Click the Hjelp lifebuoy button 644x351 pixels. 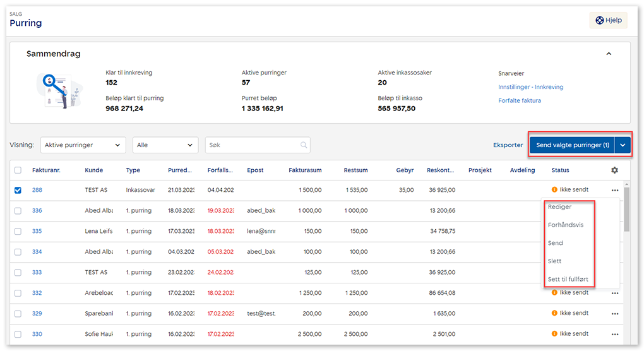pyautogui.click(x=608, y=20)
